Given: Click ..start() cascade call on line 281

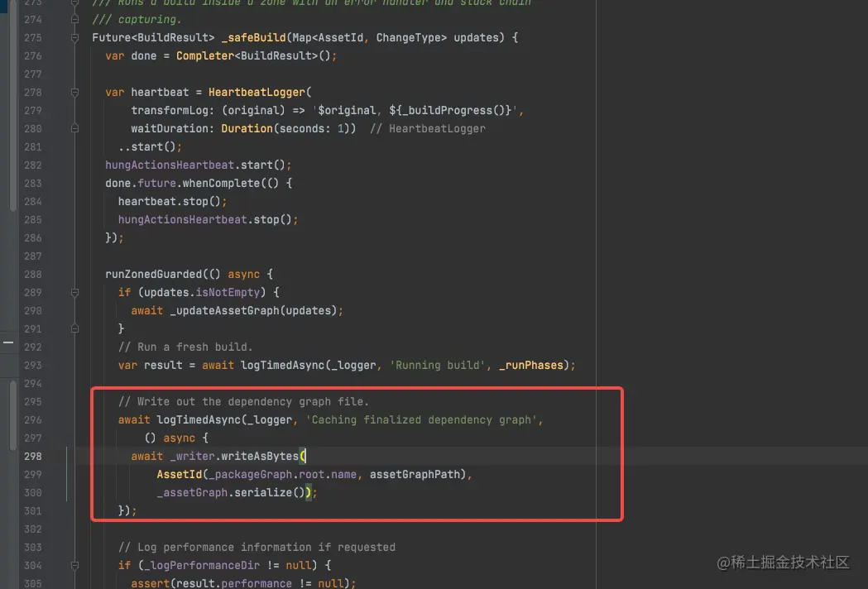Looking at the screenshot, I should (146, 146).
